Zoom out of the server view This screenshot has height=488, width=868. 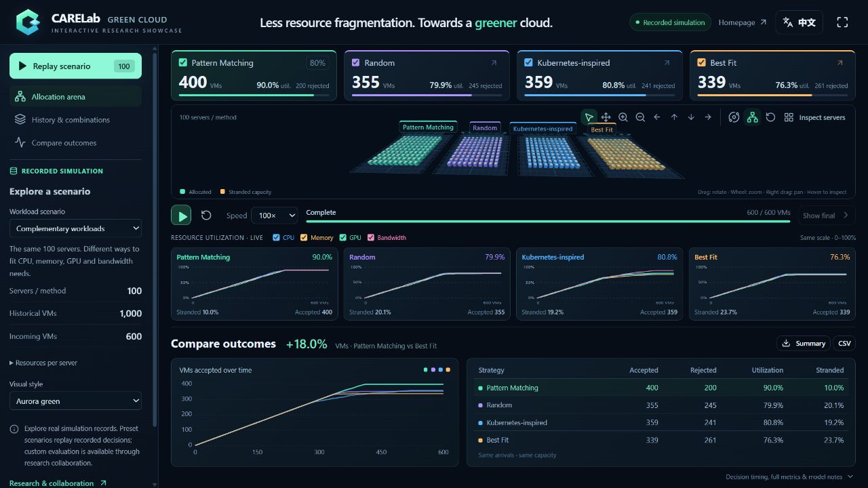[640, 117]
